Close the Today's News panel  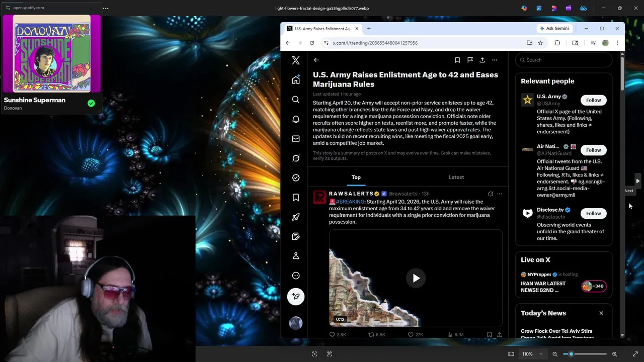[x=601, y=313]
